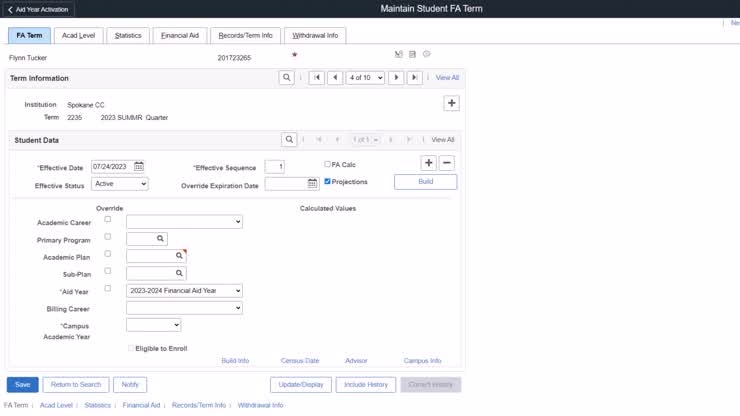Add a new Term Information row

click(451, 103)
